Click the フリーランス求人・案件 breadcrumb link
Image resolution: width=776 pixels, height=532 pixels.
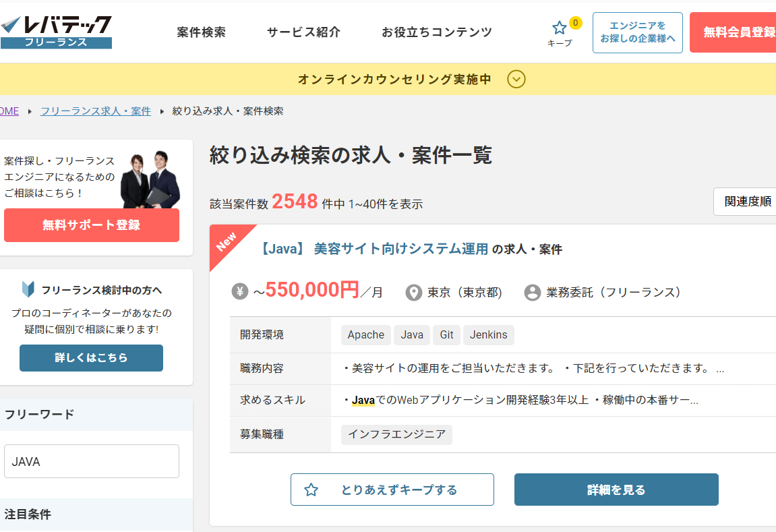point(95,111)
